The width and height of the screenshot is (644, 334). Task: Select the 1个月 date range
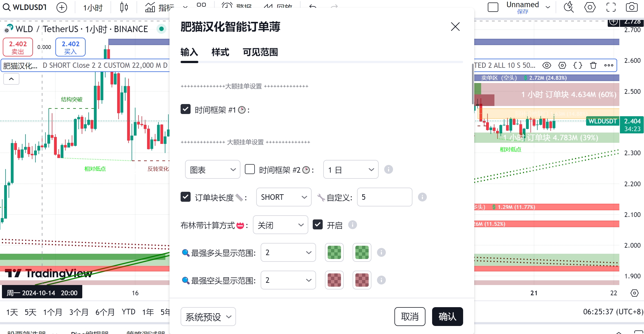[x=53, y=312]
